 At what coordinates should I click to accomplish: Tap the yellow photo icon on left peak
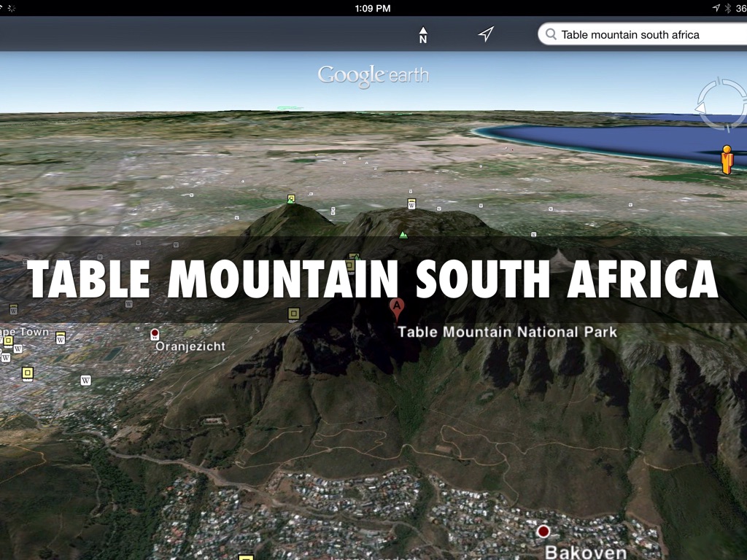(291, 198)
